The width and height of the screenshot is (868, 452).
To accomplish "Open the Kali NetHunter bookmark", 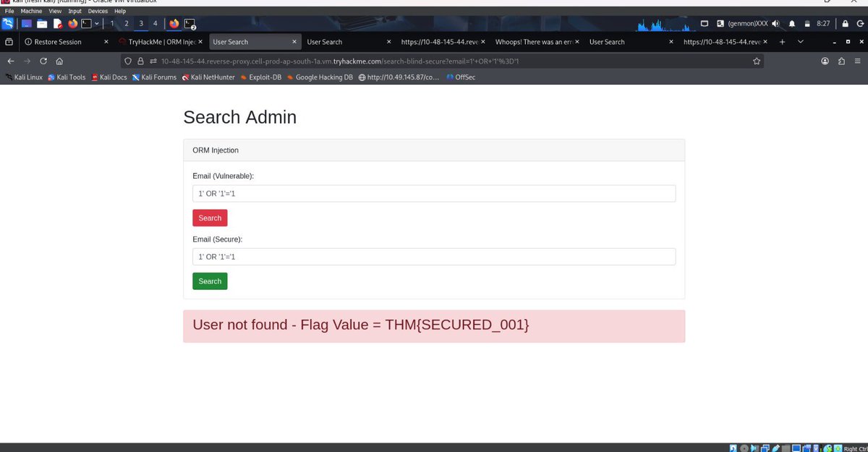I will click(x=208, y=77).
